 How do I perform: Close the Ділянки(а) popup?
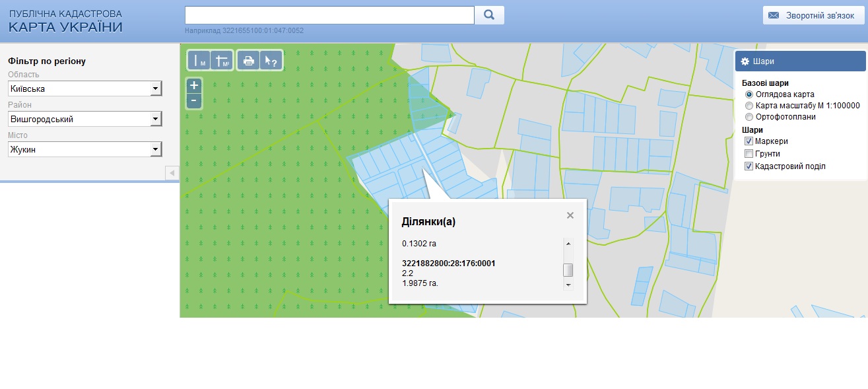click(x=570, y=215)
